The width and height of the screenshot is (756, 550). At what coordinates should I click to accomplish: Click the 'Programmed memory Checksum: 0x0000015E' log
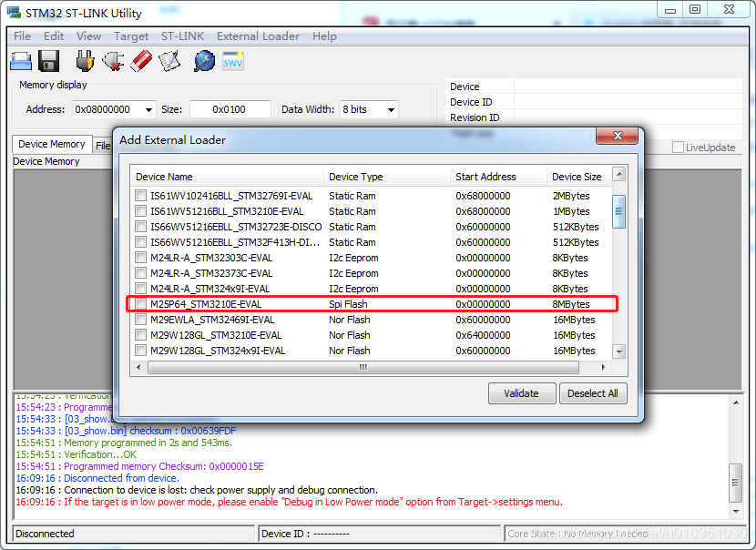pos(140,466)
